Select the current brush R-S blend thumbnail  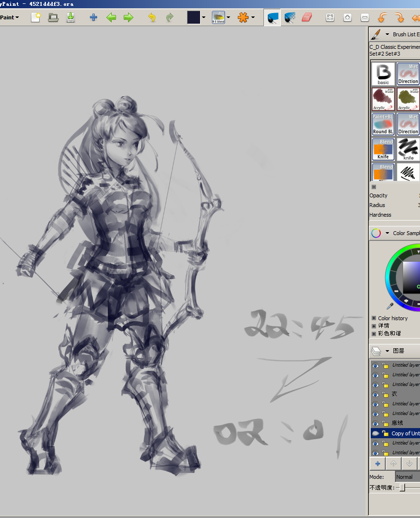[x=218, y=17]
